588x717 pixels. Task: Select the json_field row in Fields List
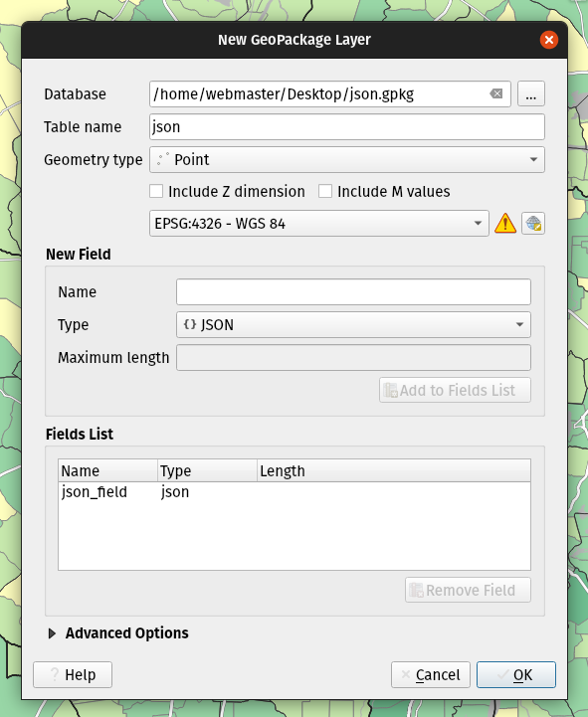coord(294,492)
